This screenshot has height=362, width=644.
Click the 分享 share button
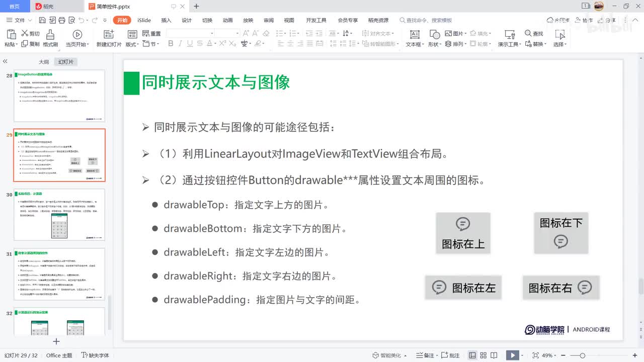pos(607,20)
